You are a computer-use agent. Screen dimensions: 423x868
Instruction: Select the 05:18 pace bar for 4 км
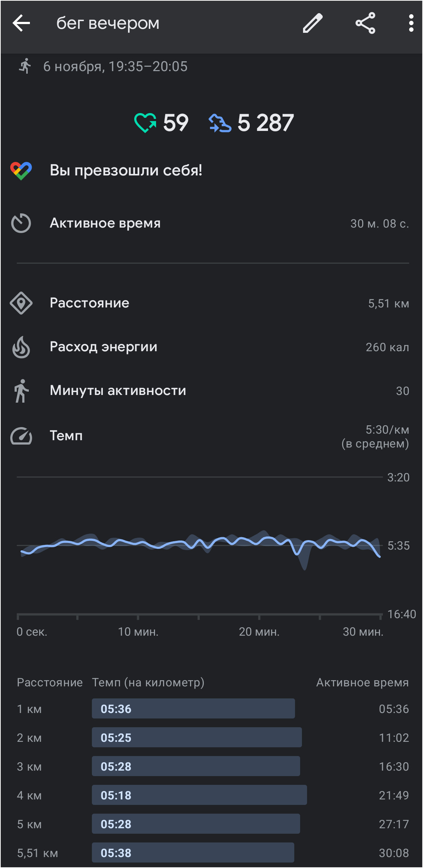(x=199, y=795)
